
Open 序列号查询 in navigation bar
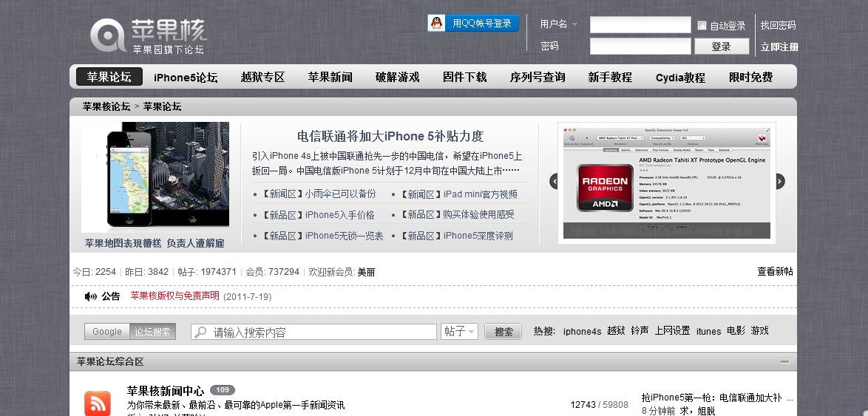(x=538, y=78)
